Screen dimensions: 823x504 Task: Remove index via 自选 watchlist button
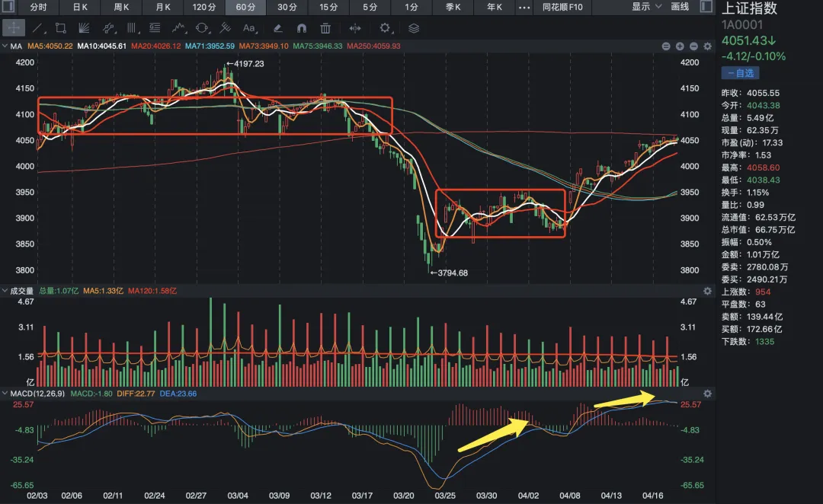click(x=740, y=73)
